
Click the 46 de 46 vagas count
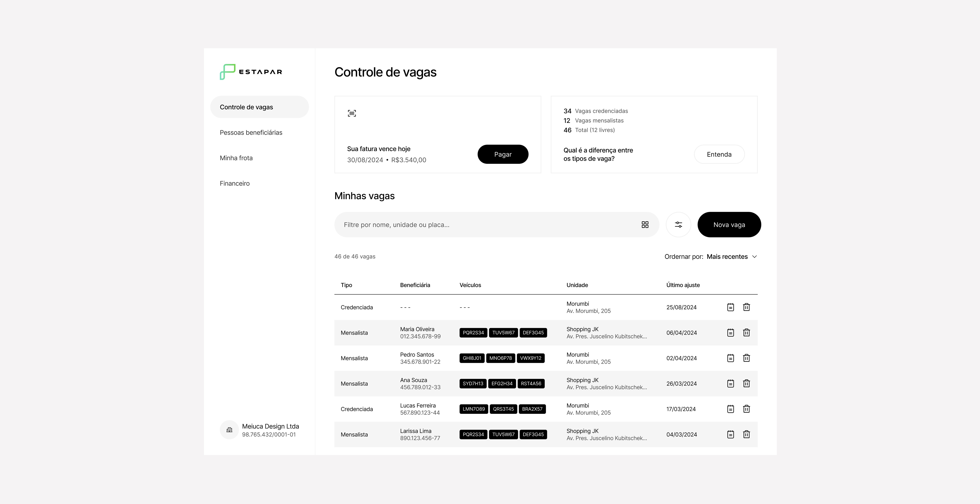355,256
